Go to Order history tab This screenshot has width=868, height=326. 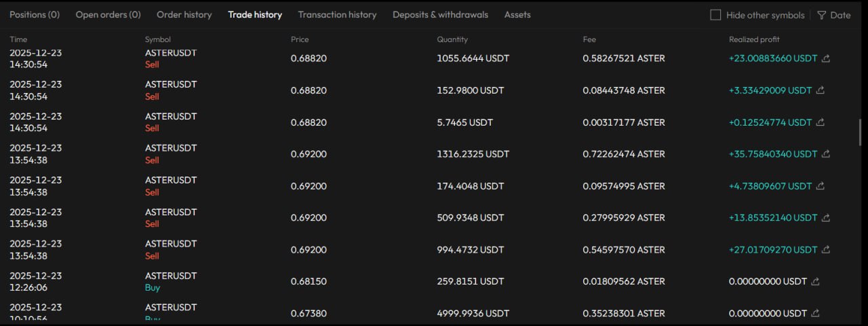click(184, 14)
